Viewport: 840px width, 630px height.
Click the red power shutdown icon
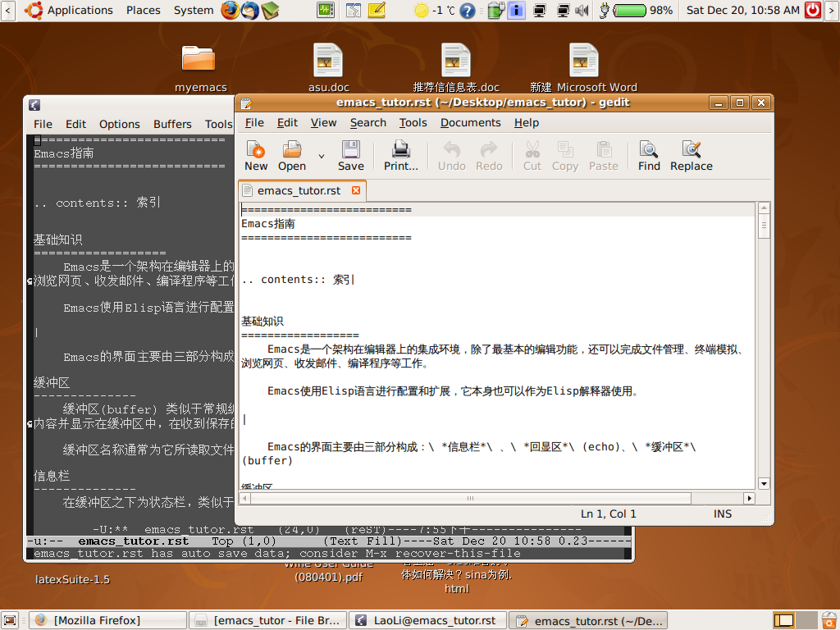point(813,10)
